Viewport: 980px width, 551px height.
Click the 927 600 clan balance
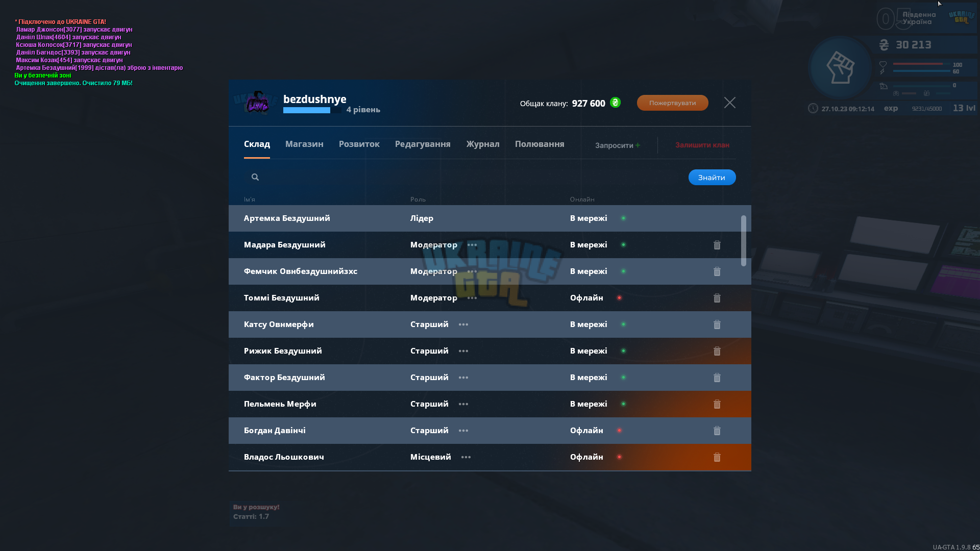click(x=589, y=103)
